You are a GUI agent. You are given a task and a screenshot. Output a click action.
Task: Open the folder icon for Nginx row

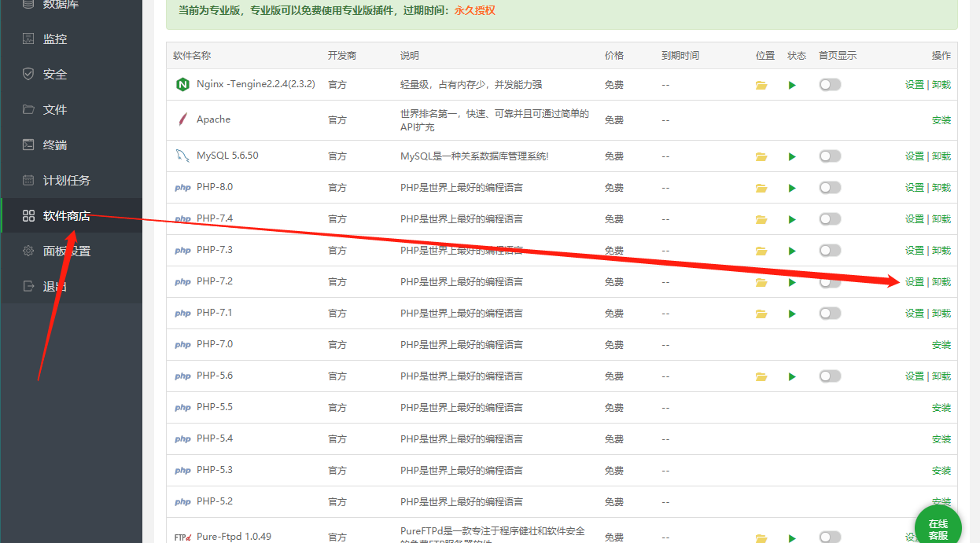coord(761,85)
